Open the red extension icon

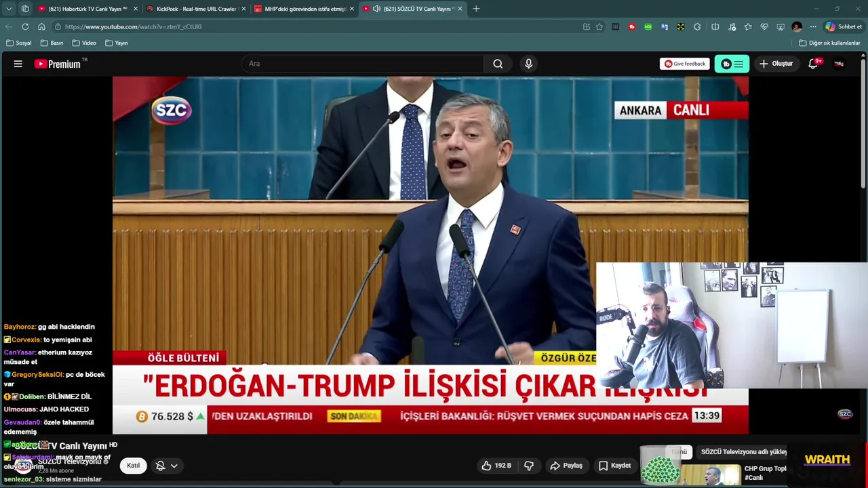(632, 26)
